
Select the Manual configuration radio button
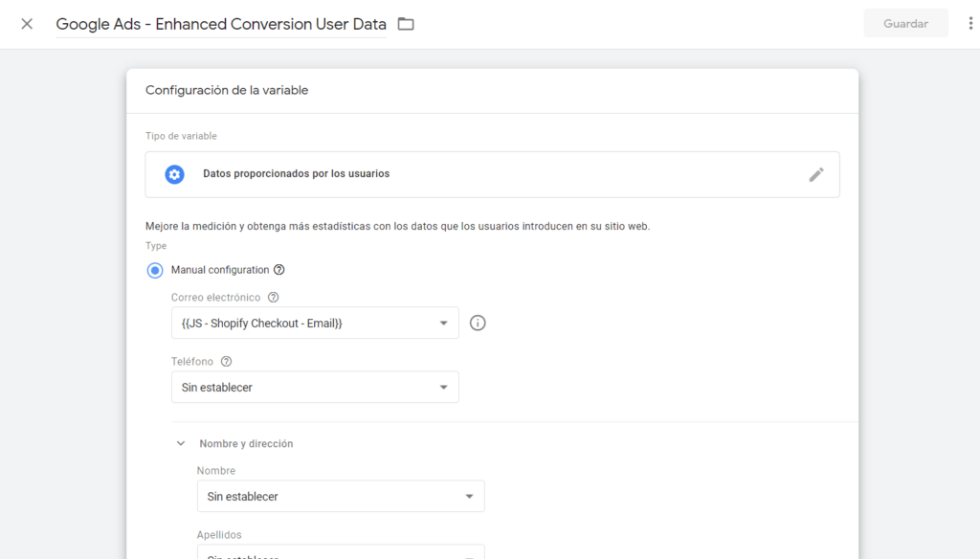pos(155,270)
